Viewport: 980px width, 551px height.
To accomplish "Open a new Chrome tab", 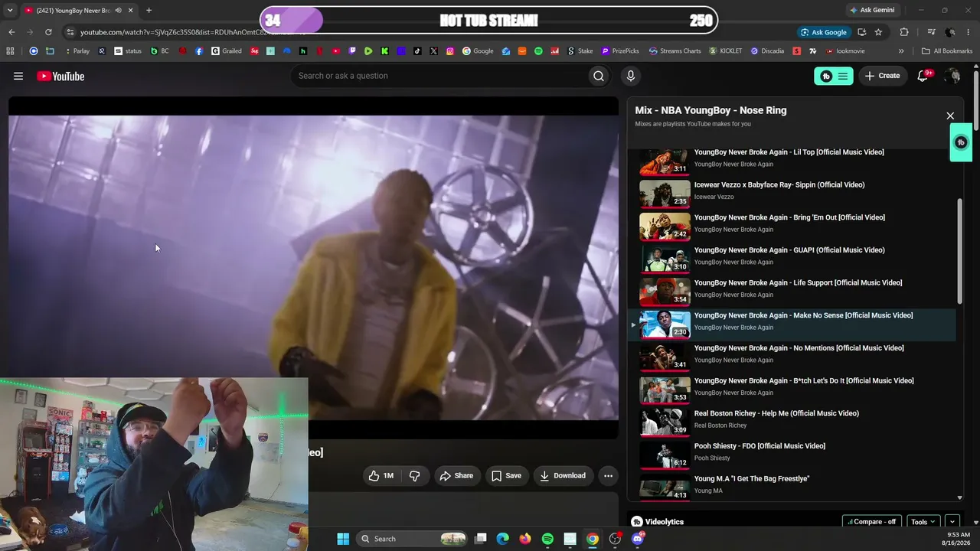I will point(149,11).
